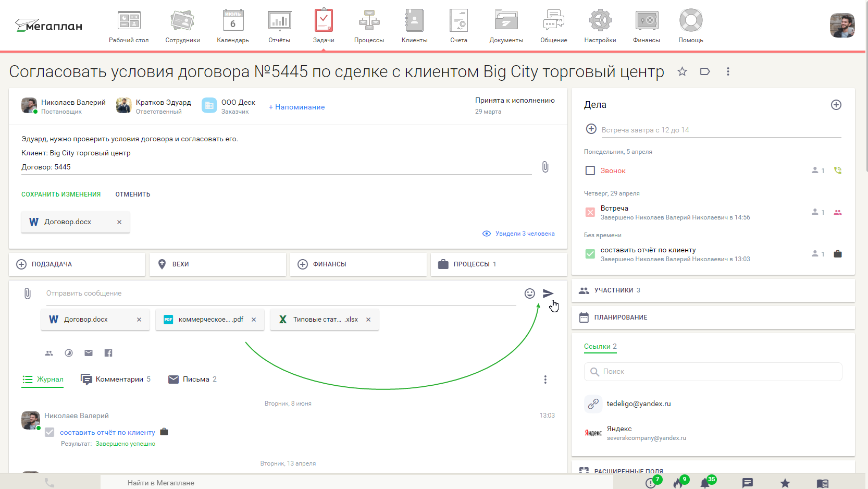Switch to the Журнал tab
868x489 pixels.
click(x=43, y=380)
